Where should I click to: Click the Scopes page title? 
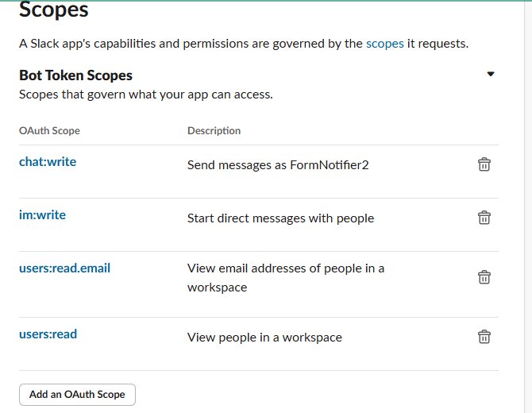pyautogui.click(x=54, y=10)
